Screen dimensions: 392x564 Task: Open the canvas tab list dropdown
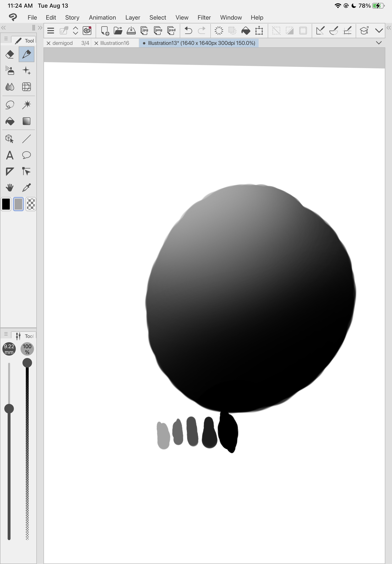click(379, 43)
